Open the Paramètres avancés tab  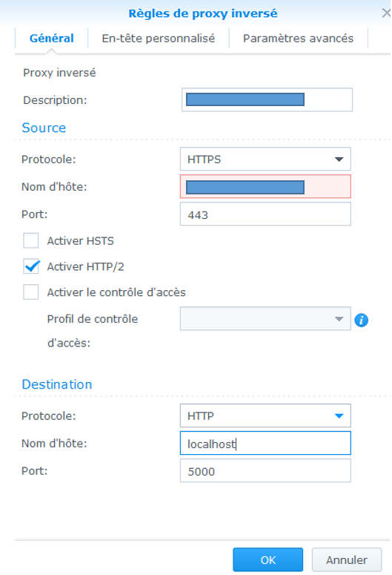pyautogui.click(x=298, y=38)
